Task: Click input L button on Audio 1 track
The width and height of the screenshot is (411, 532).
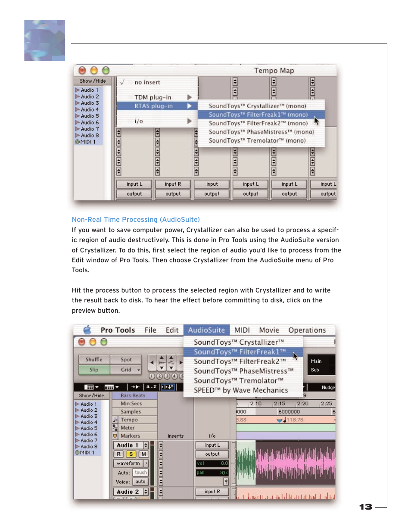Action: [x=212, y=445]
